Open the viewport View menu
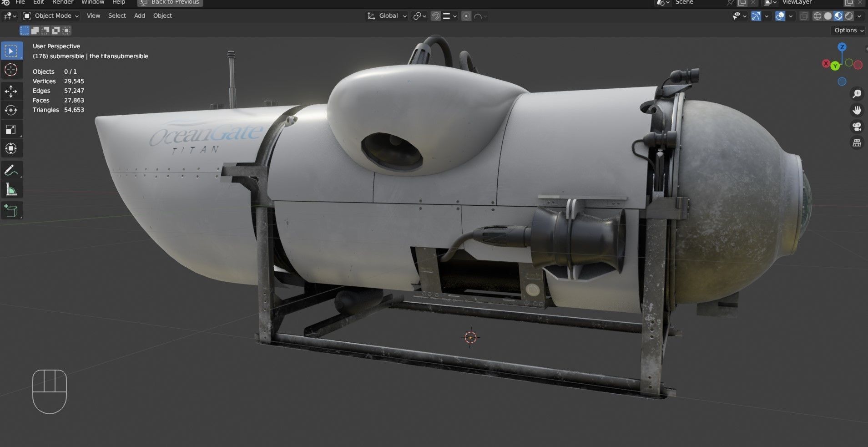868x447 pixels. point(93,16)
